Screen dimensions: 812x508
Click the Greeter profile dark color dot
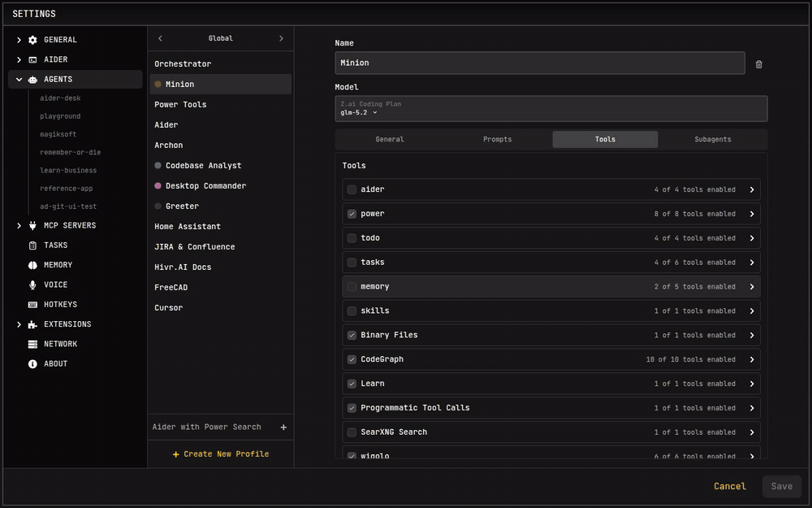pos(158,206)
